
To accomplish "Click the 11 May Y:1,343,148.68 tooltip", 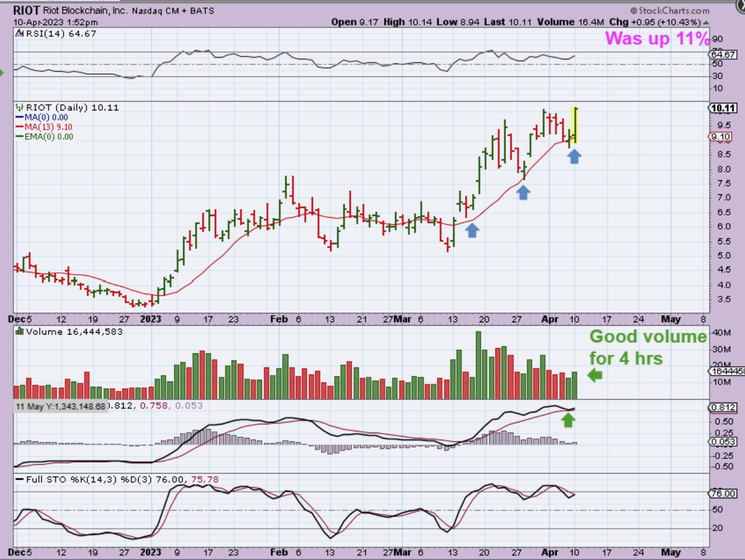I will [x=61, y=406].
